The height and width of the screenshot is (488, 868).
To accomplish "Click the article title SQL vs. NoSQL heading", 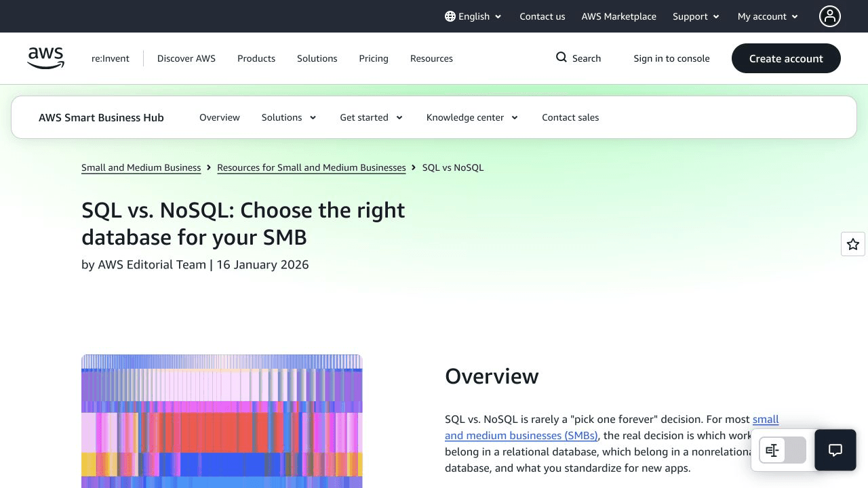I will (x=243, y=224).
